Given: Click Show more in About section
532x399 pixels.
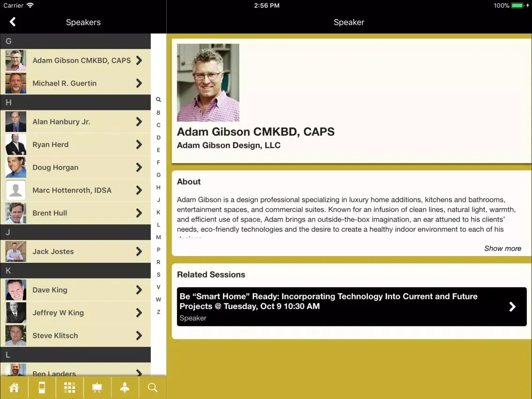Looking at the screenshot, I should coord(502,248).
